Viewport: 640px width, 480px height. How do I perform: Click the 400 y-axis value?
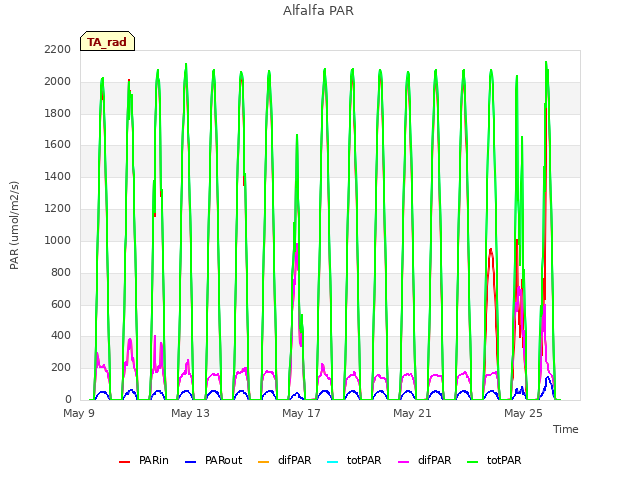tap(61, 336)
